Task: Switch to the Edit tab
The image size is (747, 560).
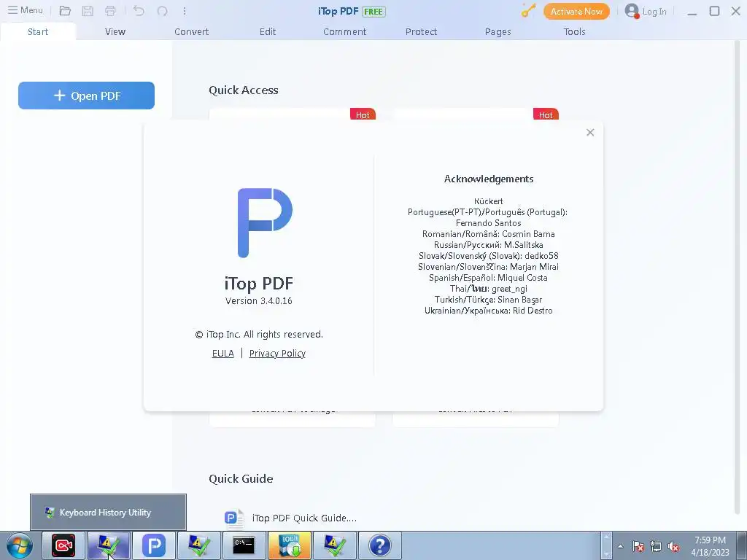Action: pyautogui.click(x=268, y=32)
